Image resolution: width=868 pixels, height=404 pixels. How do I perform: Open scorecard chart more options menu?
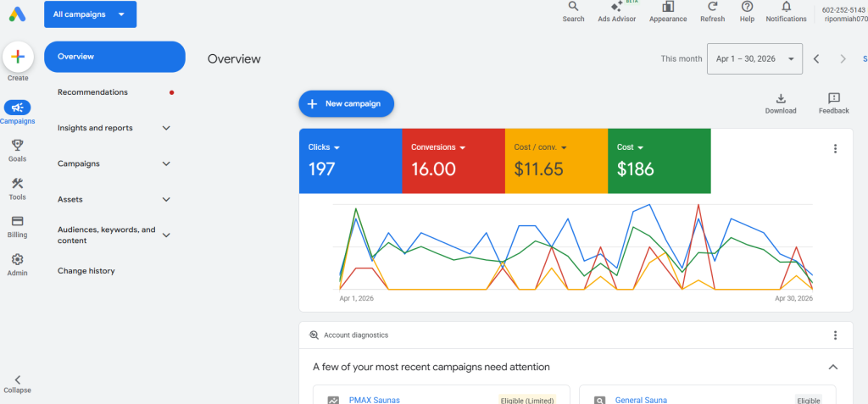[835, 148]
